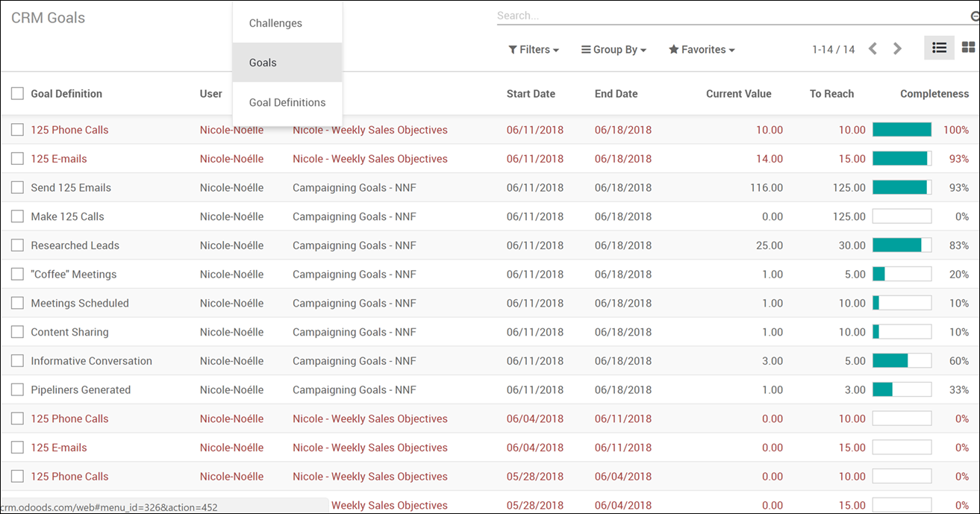This screenshot has height=514, width=980.
Task: Click the Informative Conversation progress bar
Action: pos(902,361)
